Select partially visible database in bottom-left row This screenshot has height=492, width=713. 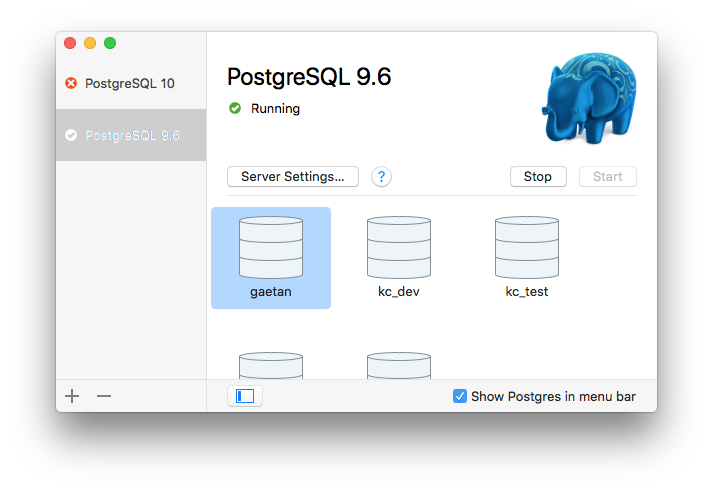point(271,365)
